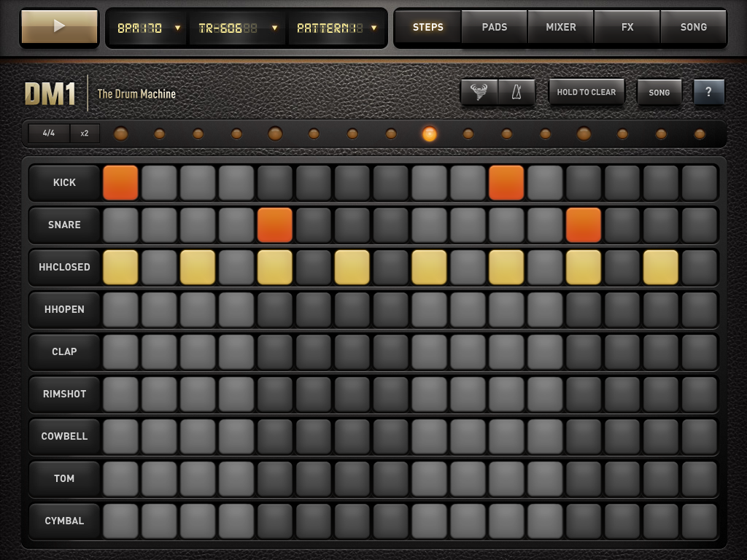Enable RIMSHOT step 9

coord(429,394)
